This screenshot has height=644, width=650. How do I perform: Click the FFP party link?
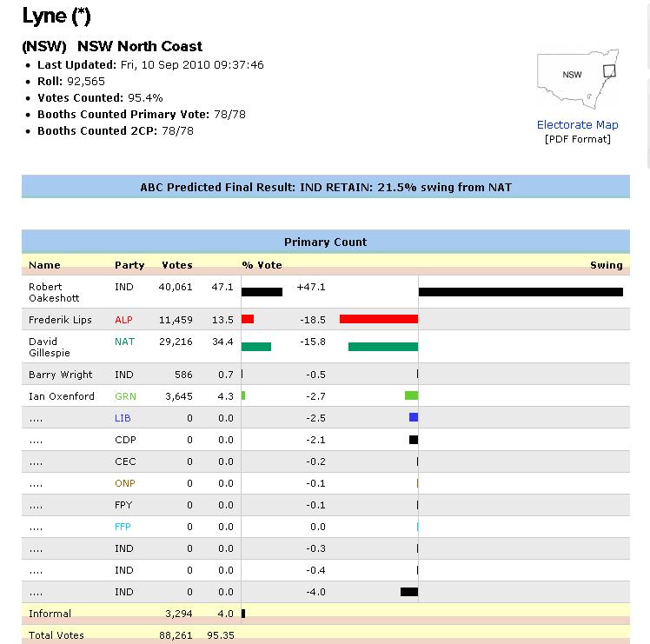[x=123, y=527]
